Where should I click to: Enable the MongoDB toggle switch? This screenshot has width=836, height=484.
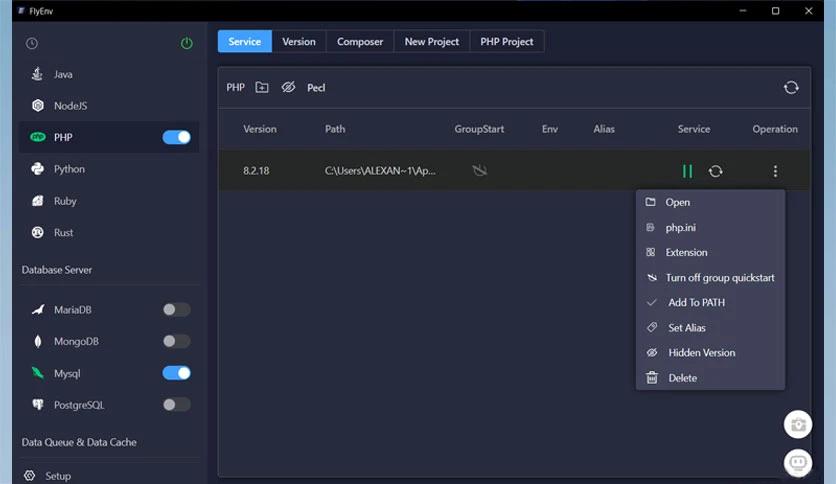tap(176, 341)
